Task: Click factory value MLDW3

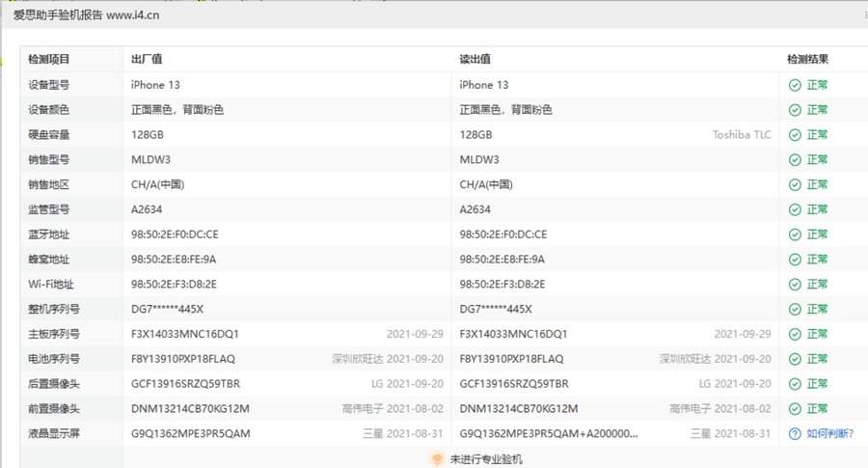Action: 150,159
